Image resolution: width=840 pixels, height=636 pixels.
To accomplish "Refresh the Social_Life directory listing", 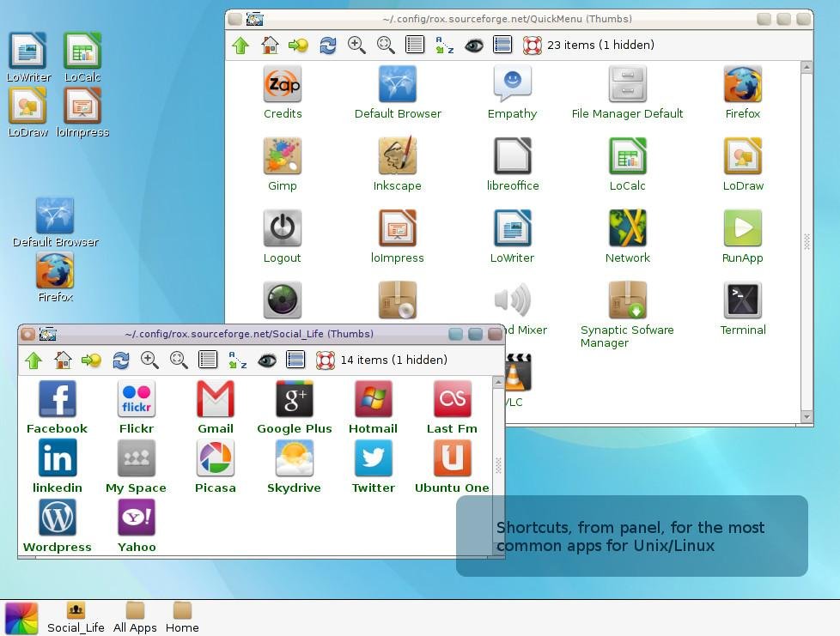I will coord(121,360).
